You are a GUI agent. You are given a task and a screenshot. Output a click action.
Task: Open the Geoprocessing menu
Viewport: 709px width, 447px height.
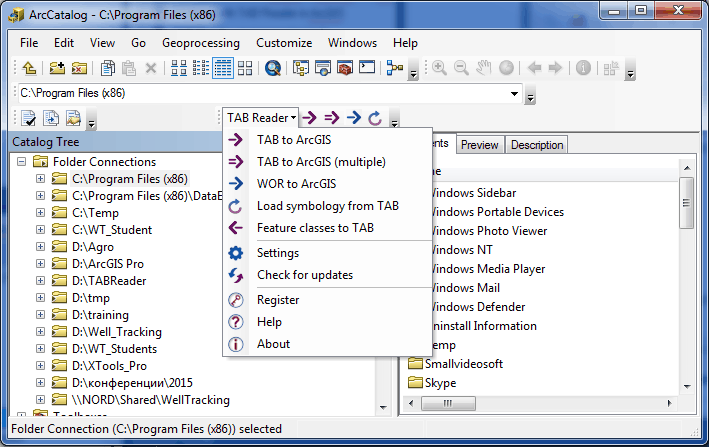pos(201,43)
